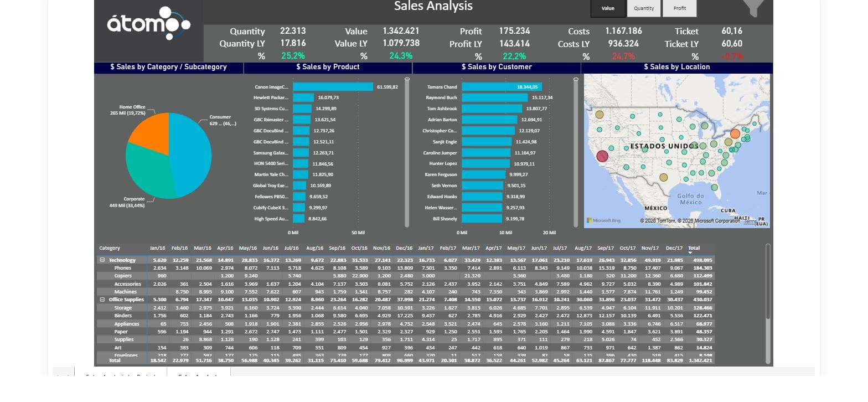Click the customer chart vertical scrollbar
The width and height of the screenshot is (868, 402).
click(576, 153)
